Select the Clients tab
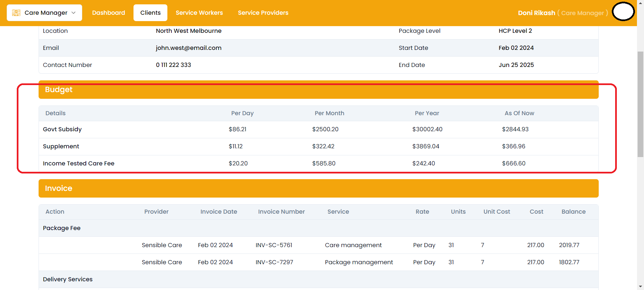Screen dimensions: 644x290 click(x=150, y=13)
